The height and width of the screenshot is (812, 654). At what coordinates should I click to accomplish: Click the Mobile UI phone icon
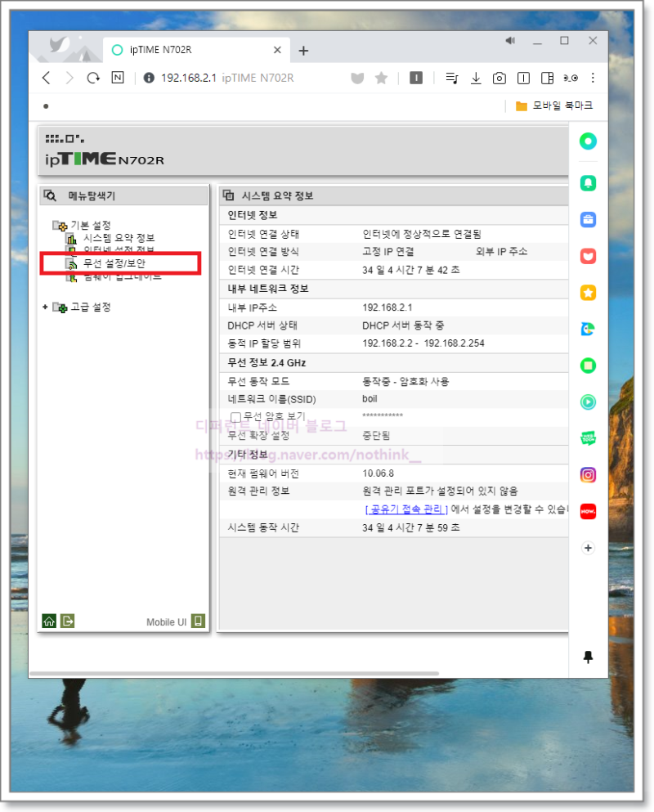pos(197,620)
